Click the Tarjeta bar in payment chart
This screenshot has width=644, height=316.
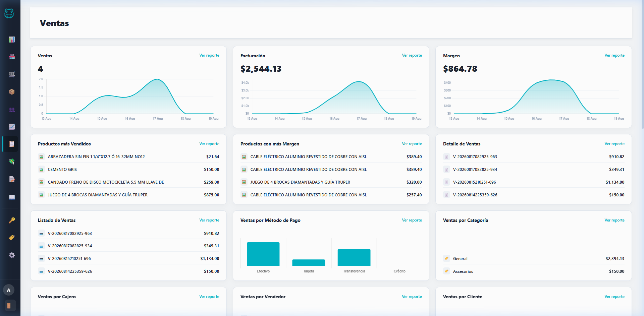pyautogui.click(x=309, y=263)
